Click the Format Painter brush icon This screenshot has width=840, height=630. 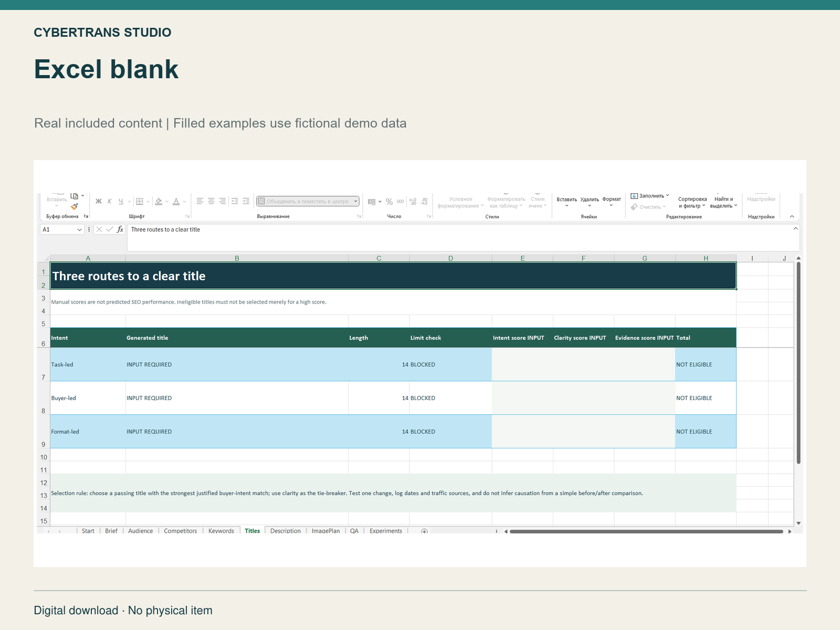click(x=75, y=206)
